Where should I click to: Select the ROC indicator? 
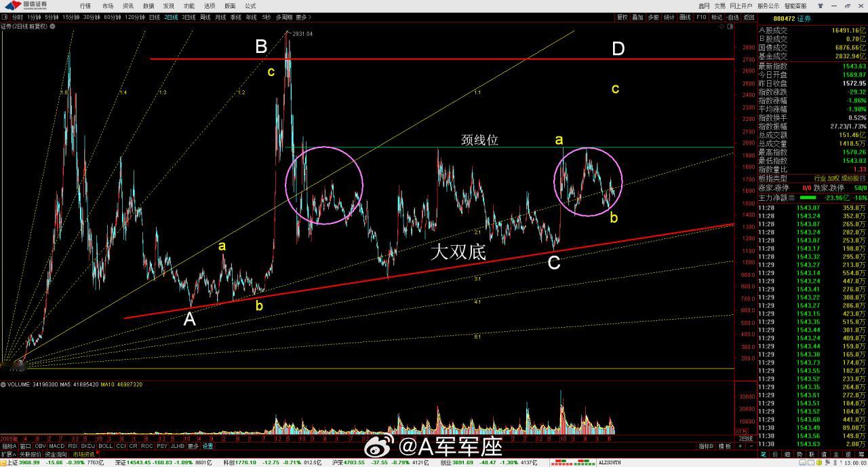coord(147,447)
